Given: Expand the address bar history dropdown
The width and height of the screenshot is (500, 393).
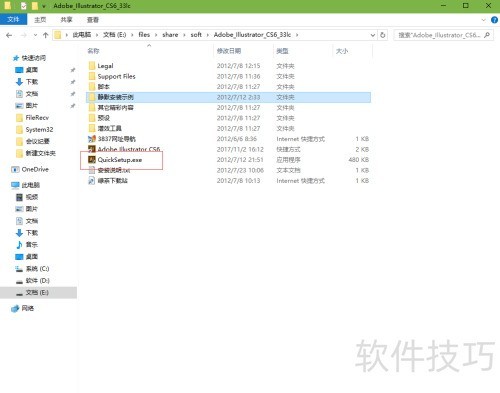Looking at the screenshot, I should pyautogui.click(x=373, y=35).
